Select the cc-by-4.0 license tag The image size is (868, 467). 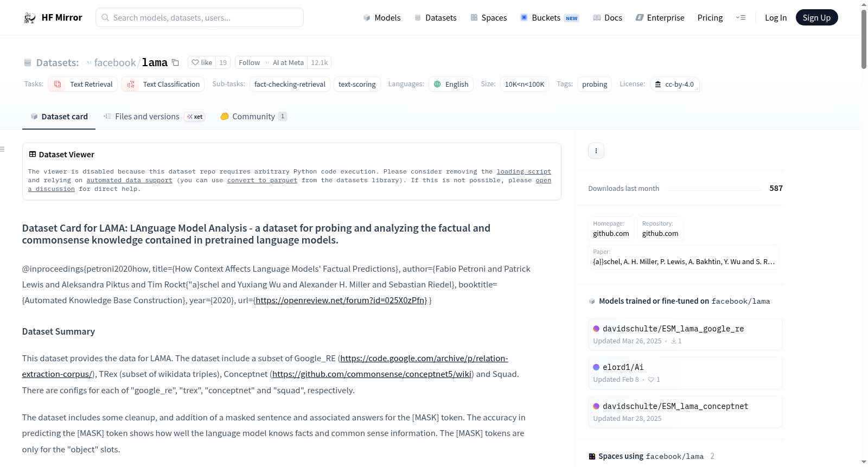674,84
